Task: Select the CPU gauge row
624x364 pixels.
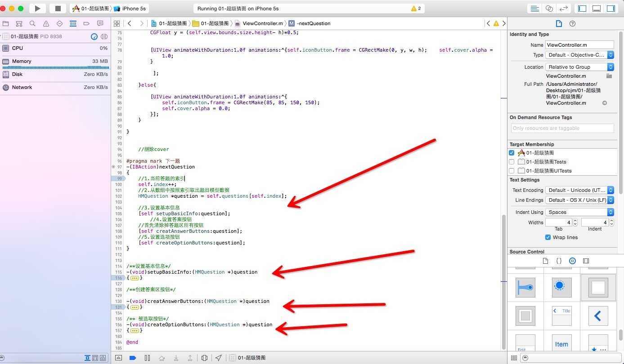Action: point(55,48)
